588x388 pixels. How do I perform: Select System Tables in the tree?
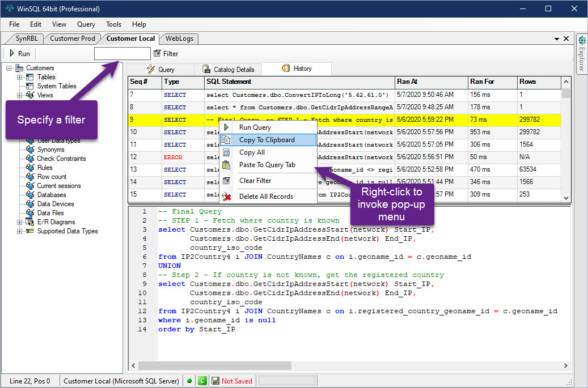[x=57, y=86]
